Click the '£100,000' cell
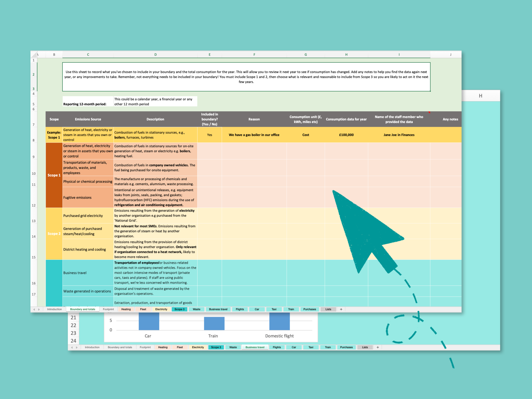Screen dimensions: 532x399 [x=346, y=135]
